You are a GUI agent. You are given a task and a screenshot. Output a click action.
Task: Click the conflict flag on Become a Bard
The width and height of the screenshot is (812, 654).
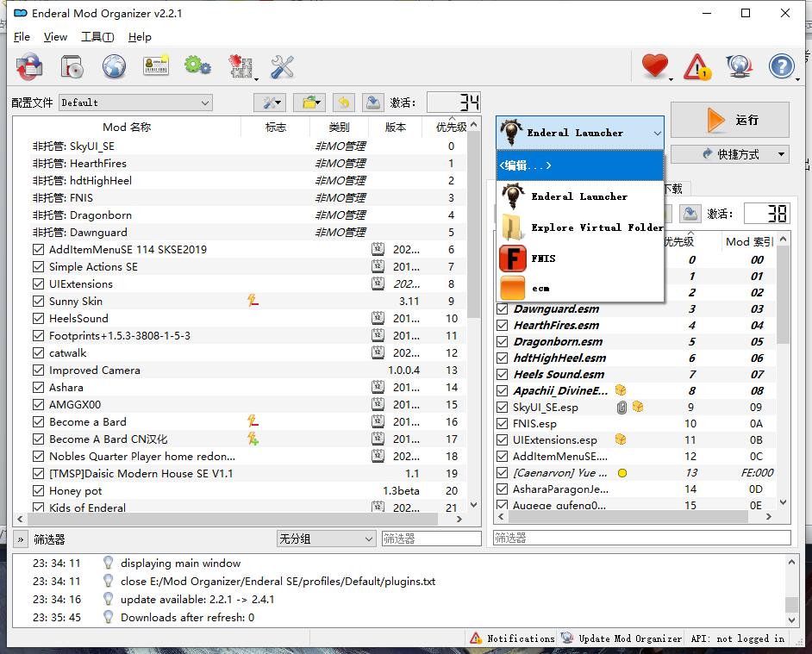pos(253,421)
